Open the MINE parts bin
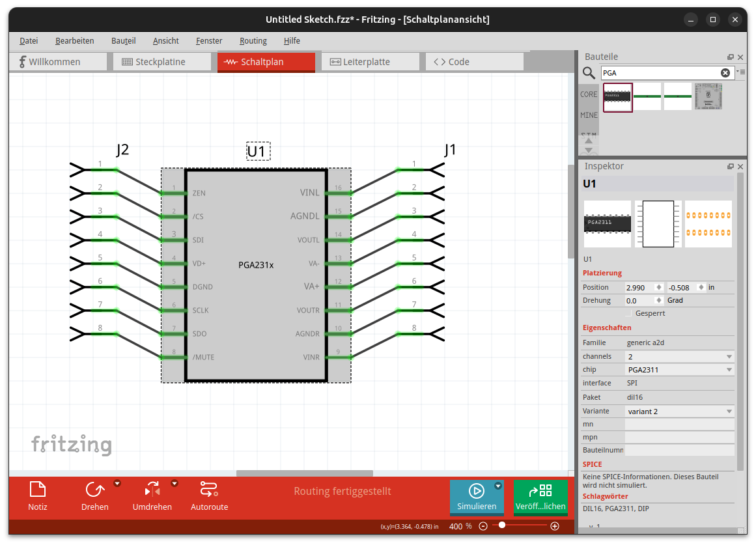Image resolution: width=756 pixels, height=545 pixels. (x=589, y=115)
